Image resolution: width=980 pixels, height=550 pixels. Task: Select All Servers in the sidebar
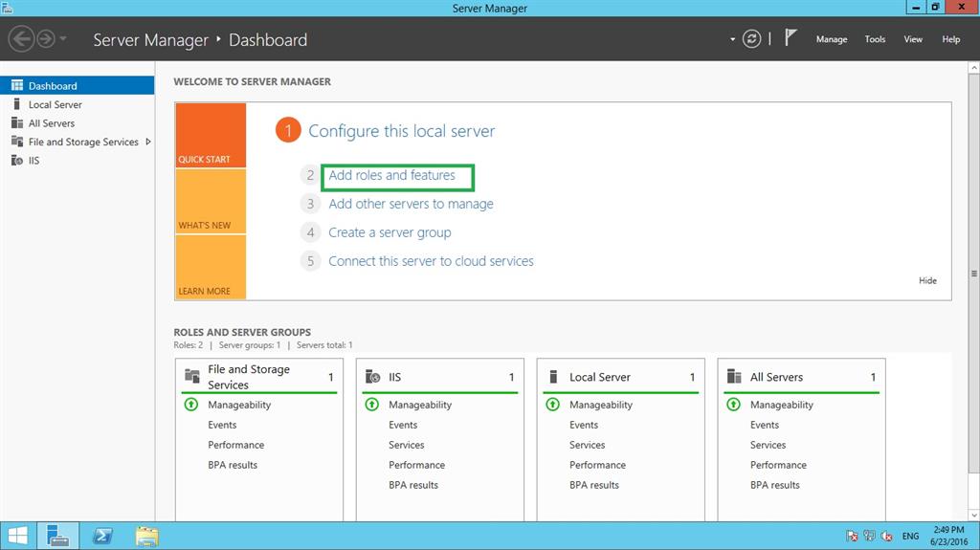(x=77, y=123)
